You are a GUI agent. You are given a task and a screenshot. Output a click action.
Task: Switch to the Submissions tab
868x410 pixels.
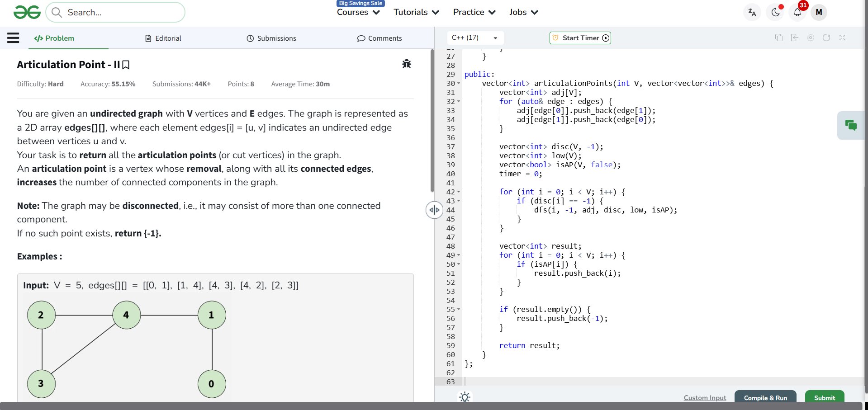pyautogui.click(x=271, y=38)
